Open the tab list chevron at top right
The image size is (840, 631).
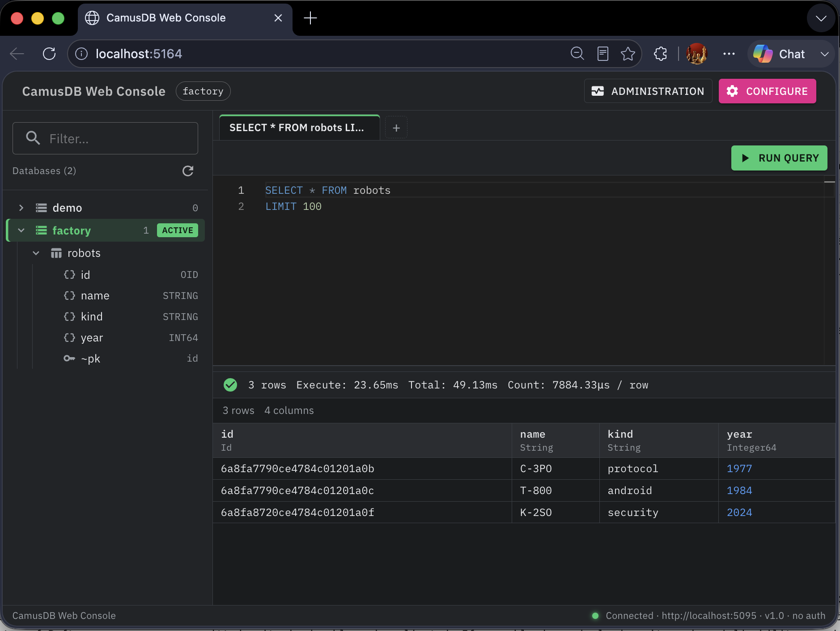click(x=821, y=18)
